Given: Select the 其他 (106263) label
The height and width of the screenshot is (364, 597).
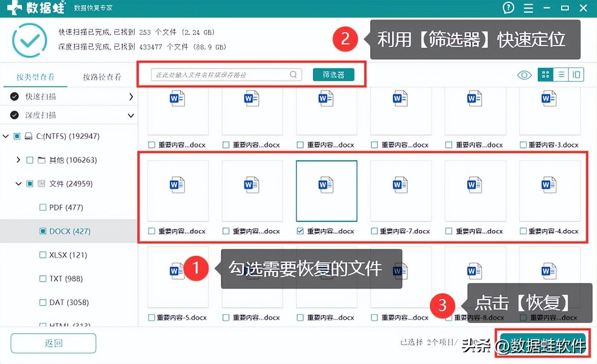Looking at the screenshot, I should pos(73,160).
